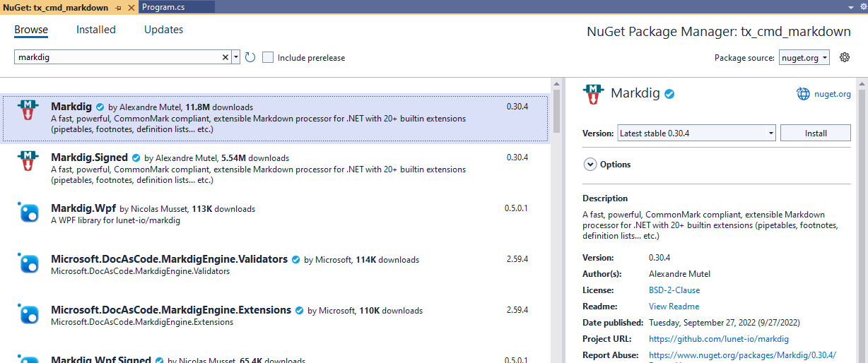This screenshot has height=363, width=868.
Task: Click version 0.5.0.1 of Markdig.Wpf
Action: click(516, 209)
